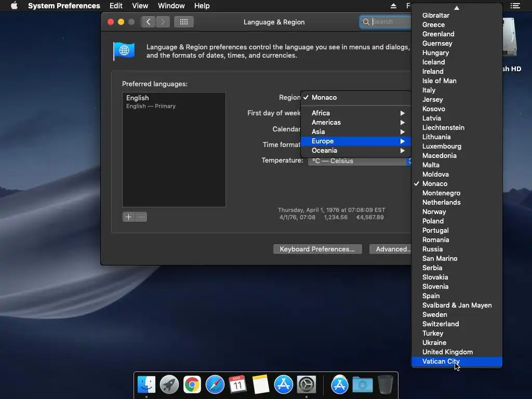Open the Apple menu
Image resolution: width=532 pixels, height=399 pixels.
pyautogui.click(x=14, y=6)
